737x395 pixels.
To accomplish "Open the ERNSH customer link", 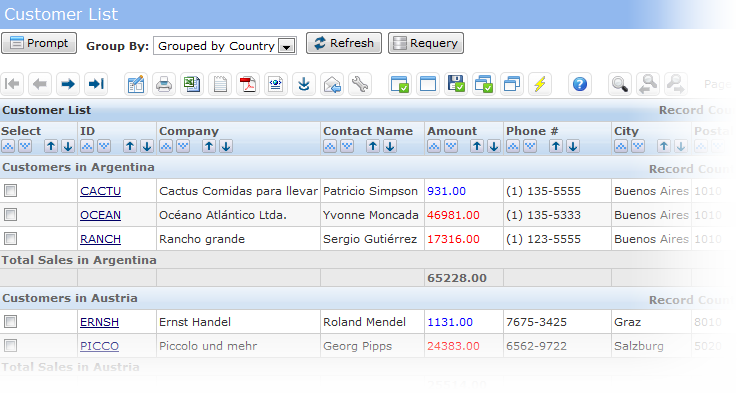I will click(x=100, y=322).
